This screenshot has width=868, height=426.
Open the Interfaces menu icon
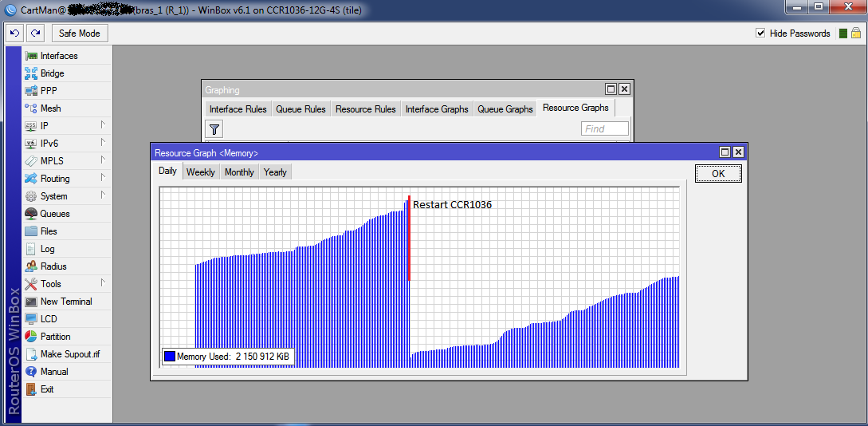[x=31, y=56]
